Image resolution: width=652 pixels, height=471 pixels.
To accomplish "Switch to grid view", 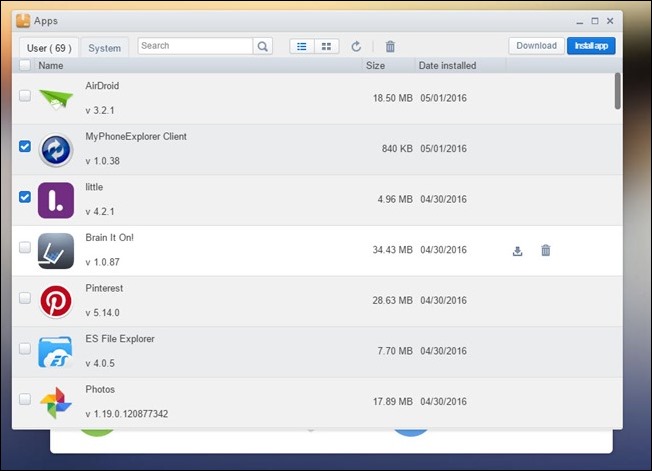I will point(326,46).
